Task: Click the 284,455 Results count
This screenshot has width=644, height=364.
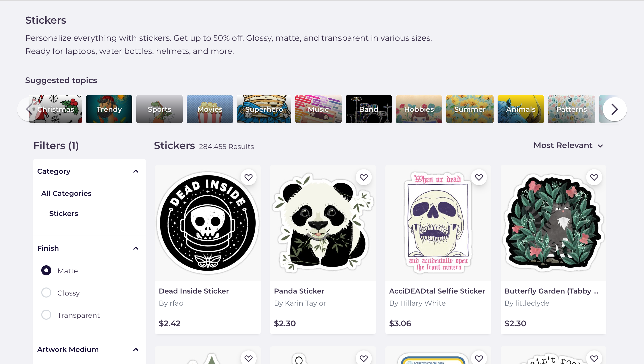Action: (x=226, y=147)
